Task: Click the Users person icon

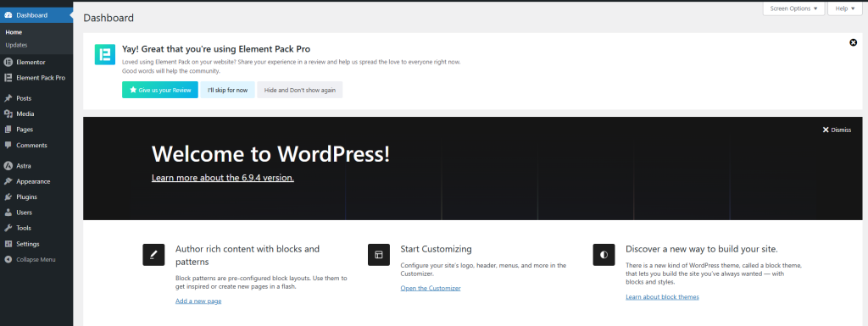Action: pos(8,213)
